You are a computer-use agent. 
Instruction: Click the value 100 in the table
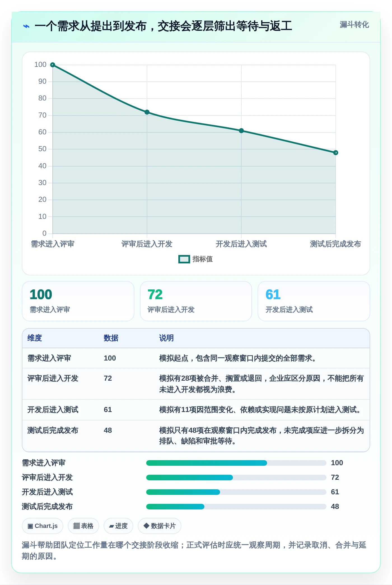[110, 358]
